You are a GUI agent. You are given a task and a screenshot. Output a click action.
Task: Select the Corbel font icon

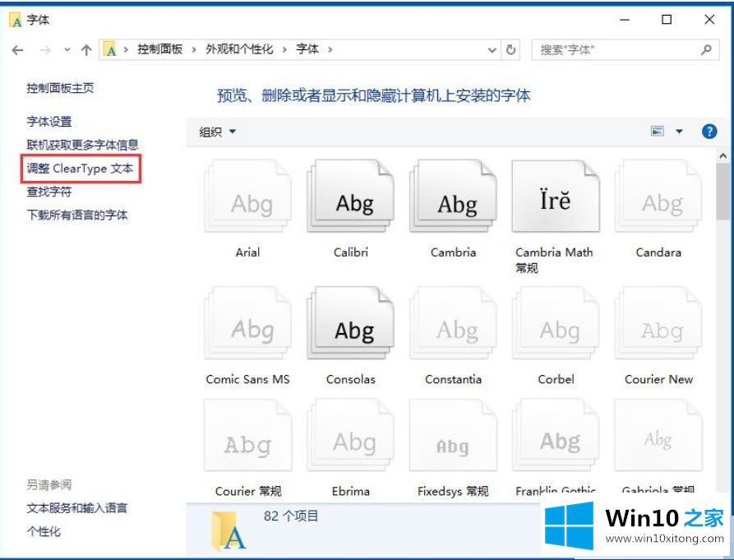(x=556, y=323)
